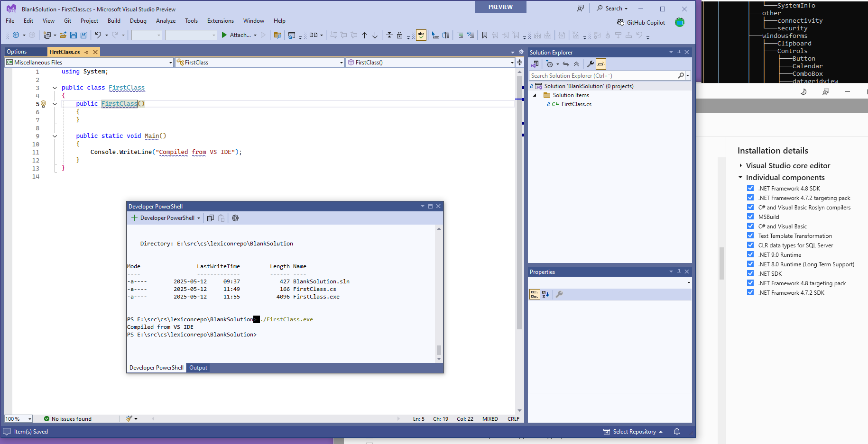The width and height of the screenshot is (868, 444).
Task: Toggle a bookmark on the current line
Action: click(485, 35)
